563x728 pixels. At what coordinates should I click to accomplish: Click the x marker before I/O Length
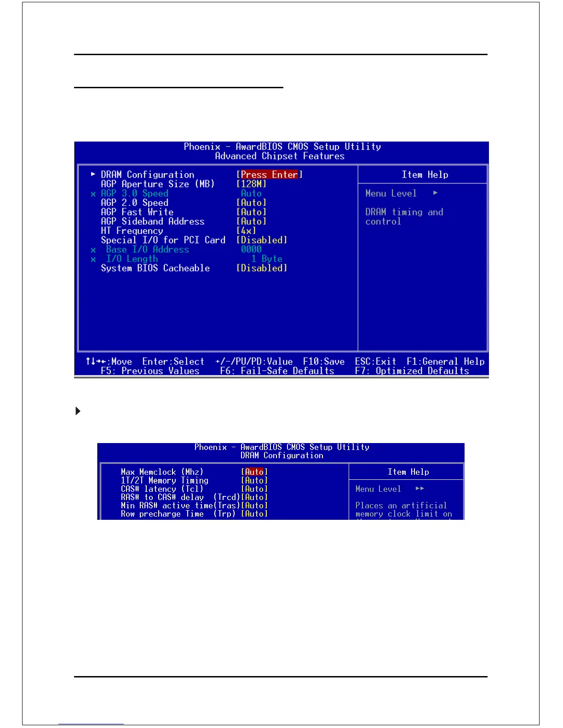(x=93, y=260)
